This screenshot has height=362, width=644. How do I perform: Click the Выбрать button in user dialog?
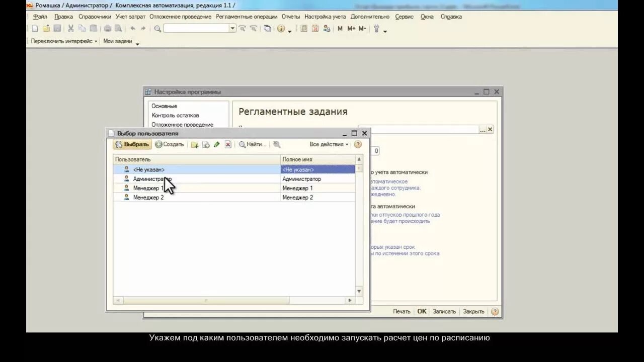click(x=132, y=144)
